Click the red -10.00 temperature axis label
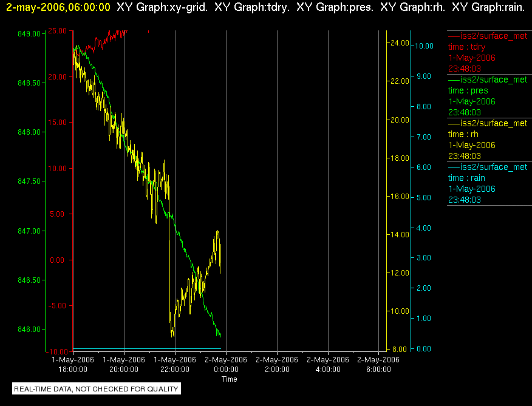Viewport: 532px width, 406px height. [x=56, y=352]
